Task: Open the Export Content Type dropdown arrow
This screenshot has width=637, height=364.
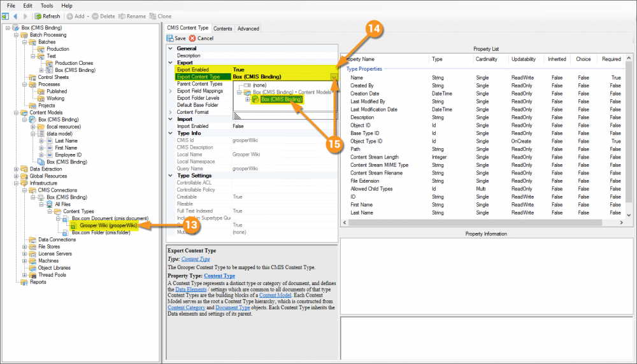Action: 334,77
